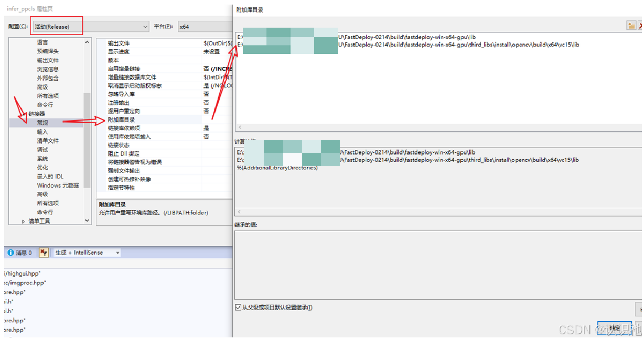This screenshot has height=340, width=644.
Task: Open the 平台 dropdown showing x64
Action: pyautogui.click(x=205, y=26)
